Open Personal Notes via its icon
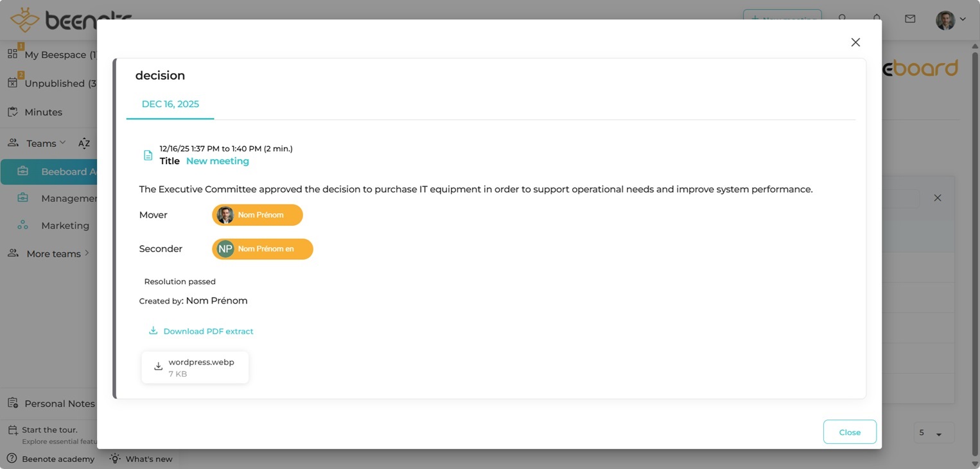This screenshot has width=980, height=469. (12, 402)
